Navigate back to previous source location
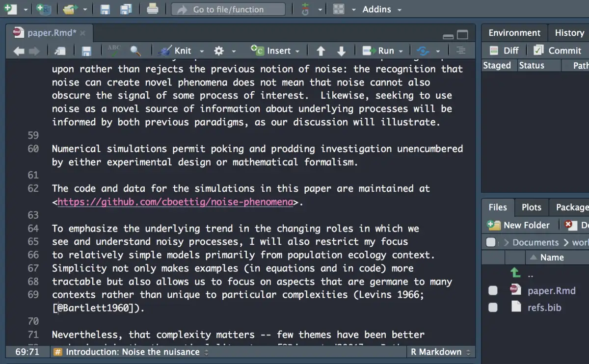Image resolution: width=589 pixels, height=364 pixels. tap(19, 51)
